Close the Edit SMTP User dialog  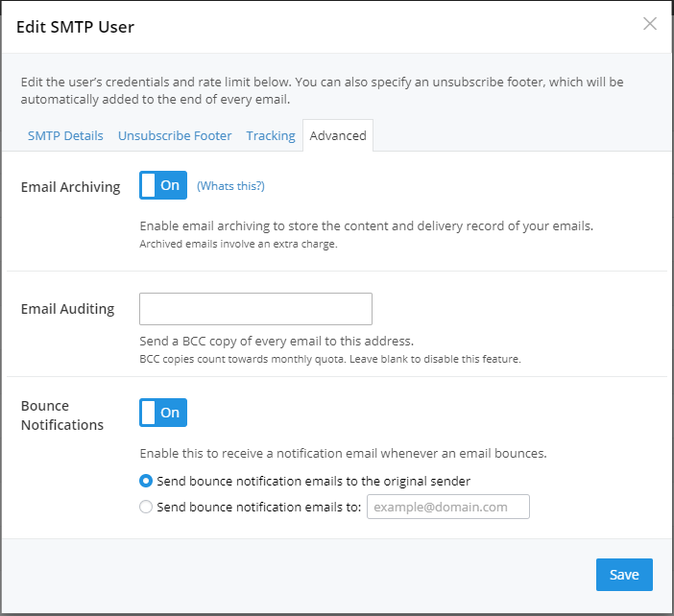click(649, 24)
